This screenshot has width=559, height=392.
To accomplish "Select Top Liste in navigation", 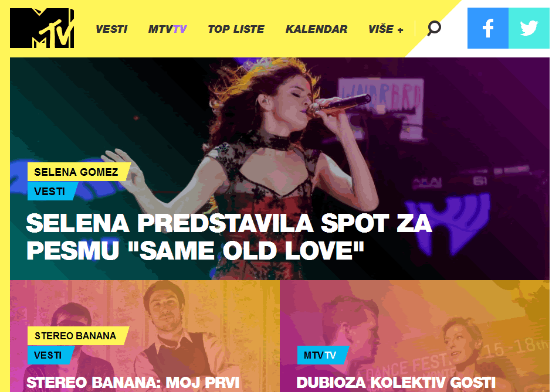I will click(236, 29).
